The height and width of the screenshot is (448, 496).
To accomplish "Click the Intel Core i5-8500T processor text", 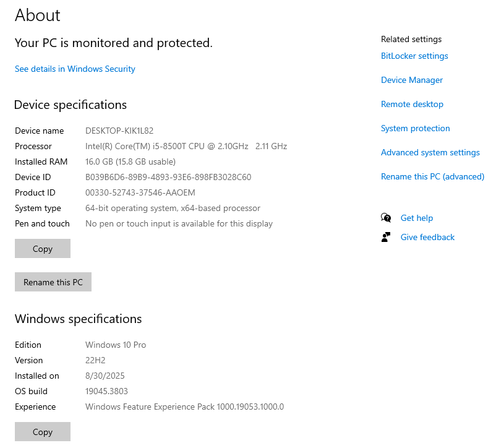I will point(186,146).
